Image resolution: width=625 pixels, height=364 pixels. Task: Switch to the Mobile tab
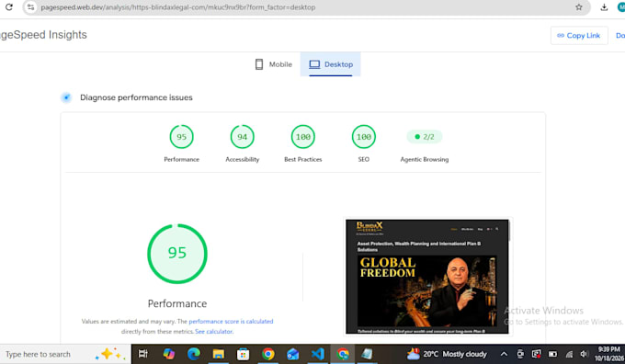[274, 64]
